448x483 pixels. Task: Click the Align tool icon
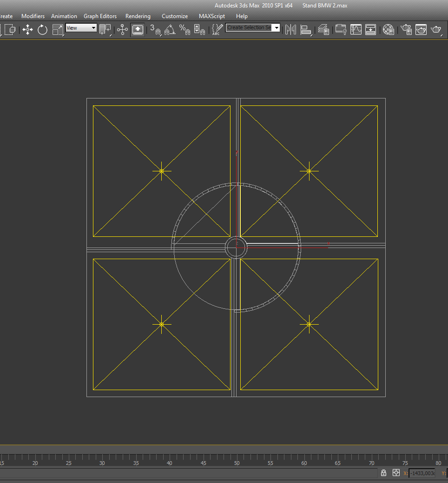pos(305,30)
